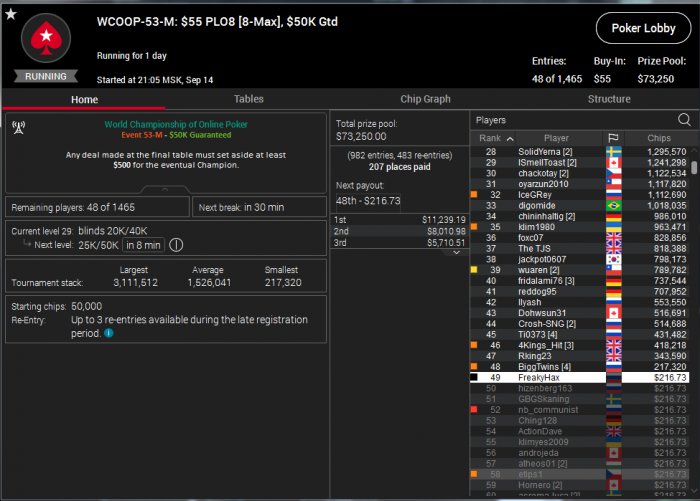Click orange marker beside 4Kings_Hit [3]
Image resolution: width=700 pixels, height=501 pixels.
pos(474,345)
